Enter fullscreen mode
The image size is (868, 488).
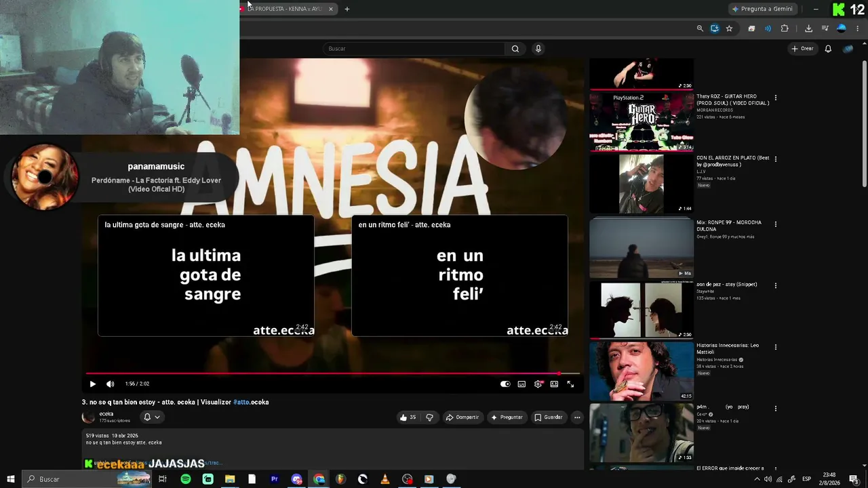(x=570, y=384)
